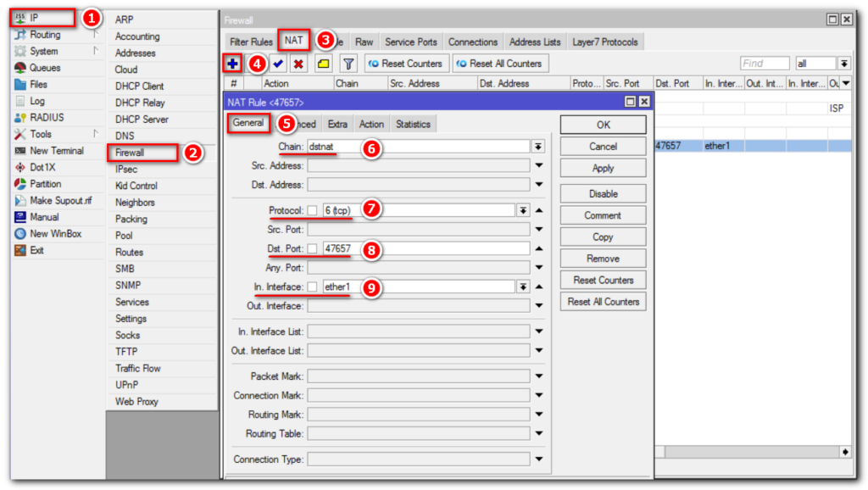Open the Queues icon
868x490 pixels.
pyautogui.click(x=20, y=68)
